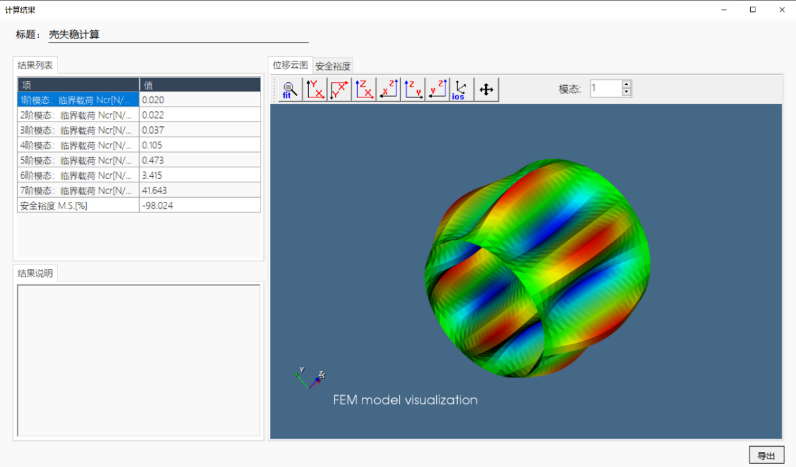
Task: Select the view icon with X at top-right, Y at bottom-left
Action: 339,90
